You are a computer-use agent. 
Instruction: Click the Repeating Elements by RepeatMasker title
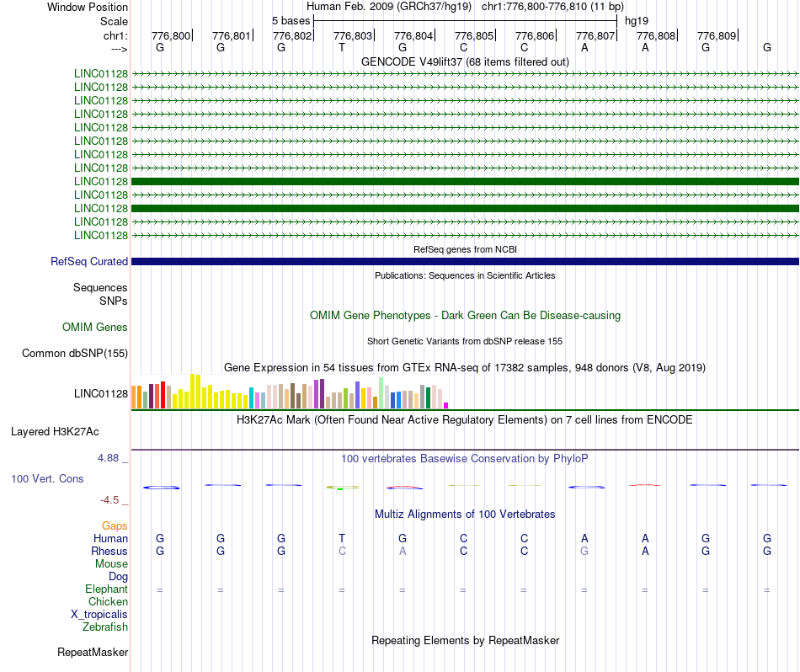[465, 640]
